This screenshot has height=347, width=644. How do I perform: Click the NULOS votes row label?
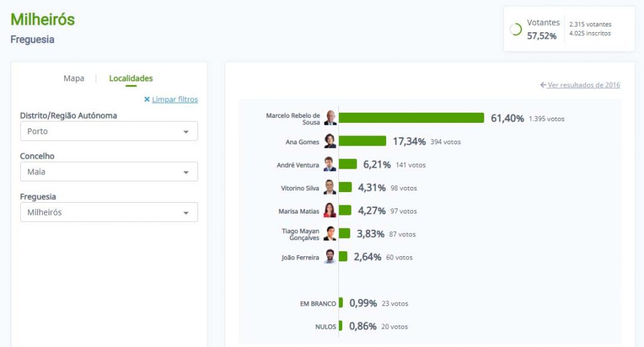pos(325,327)
